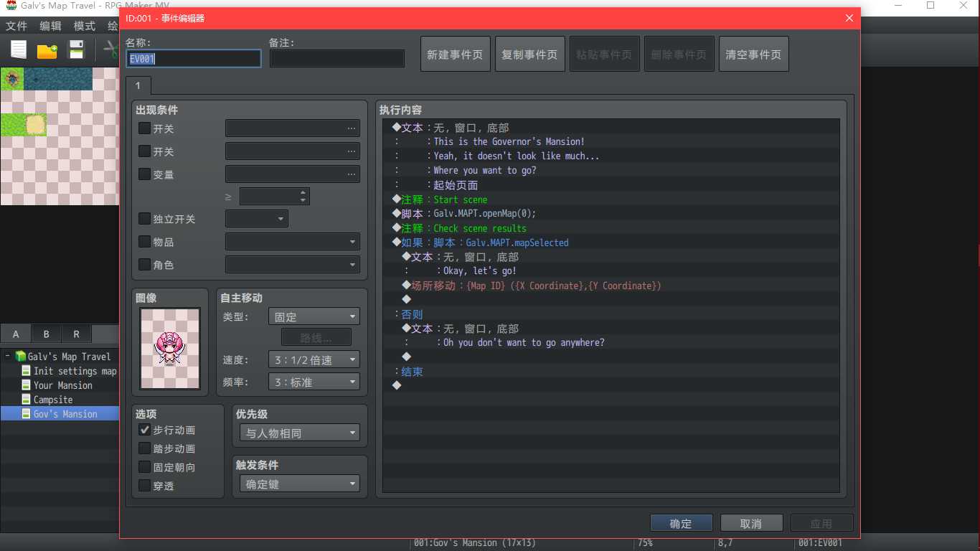The width and height of the screenshot is (980, 551).
Task: Cancel with the 取消 button
Action: [751, 524]
